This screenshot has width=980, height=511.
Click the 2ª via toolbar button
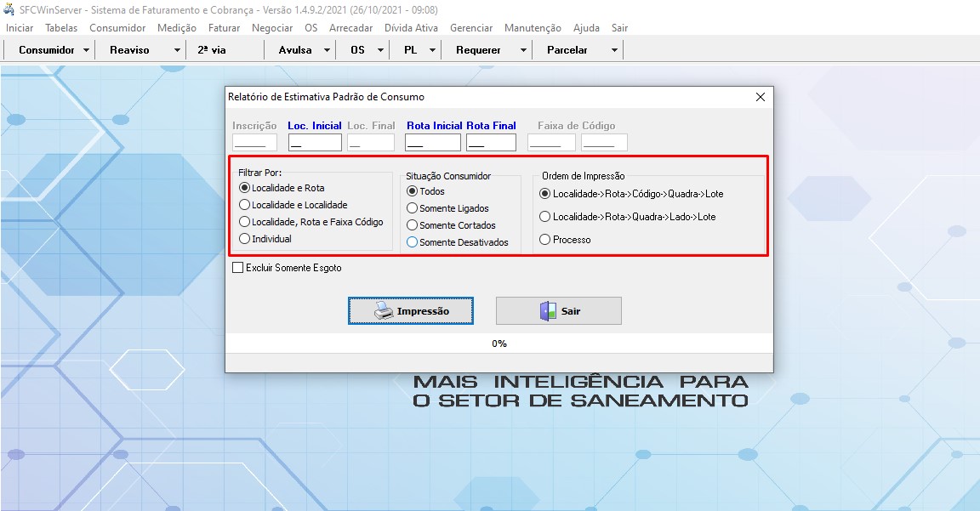click(x=212, y=50)
